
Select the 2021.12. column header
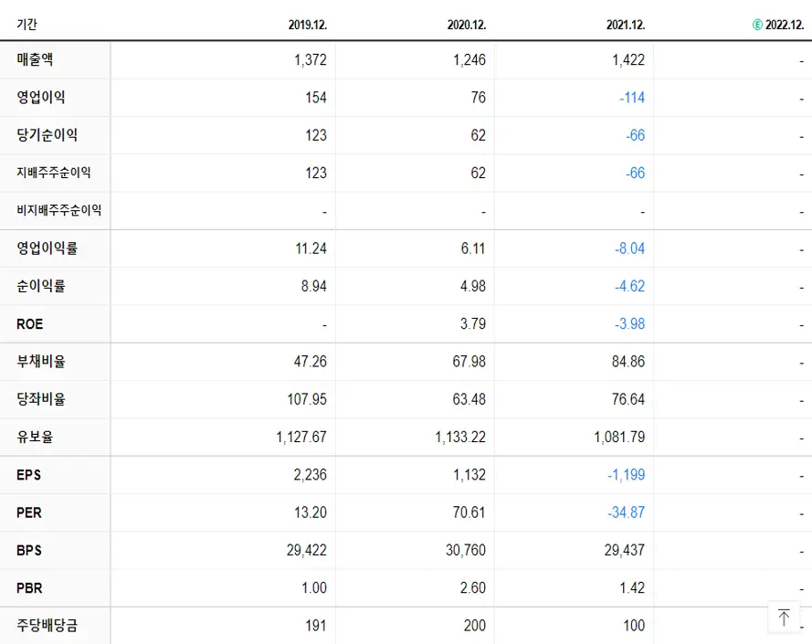point(626,25)
